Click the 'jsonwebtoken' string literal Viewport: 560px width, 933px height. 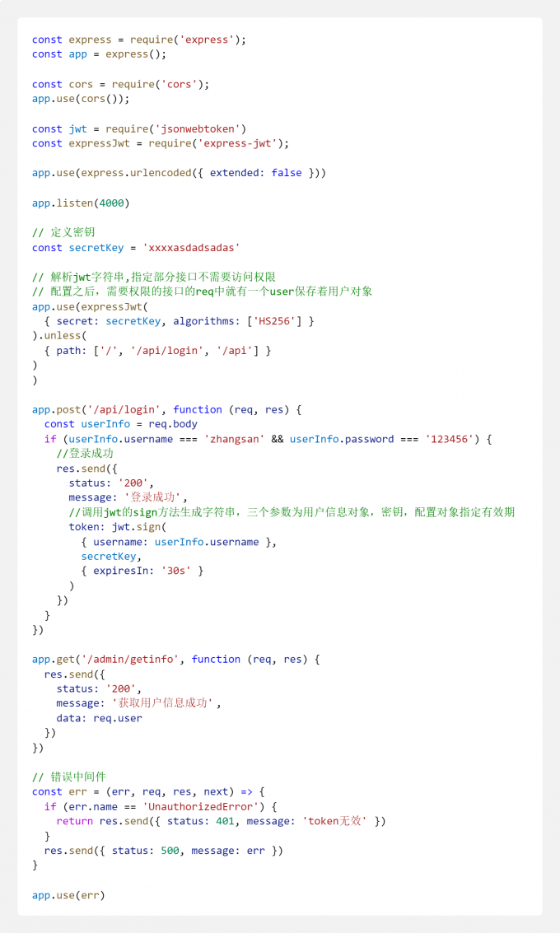click(201, 129)
